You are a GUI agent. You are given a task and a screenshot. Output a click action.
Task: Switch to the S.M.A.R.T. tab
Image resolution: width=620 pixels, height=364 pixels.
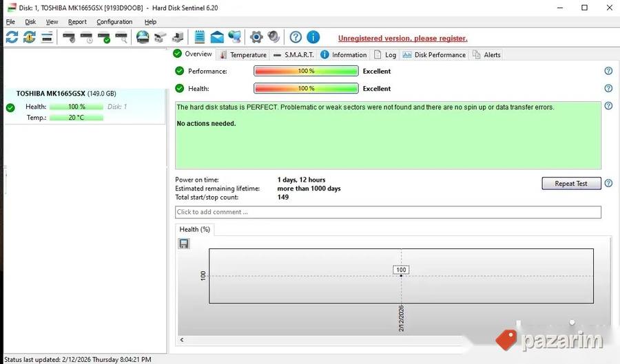[293, 55]
